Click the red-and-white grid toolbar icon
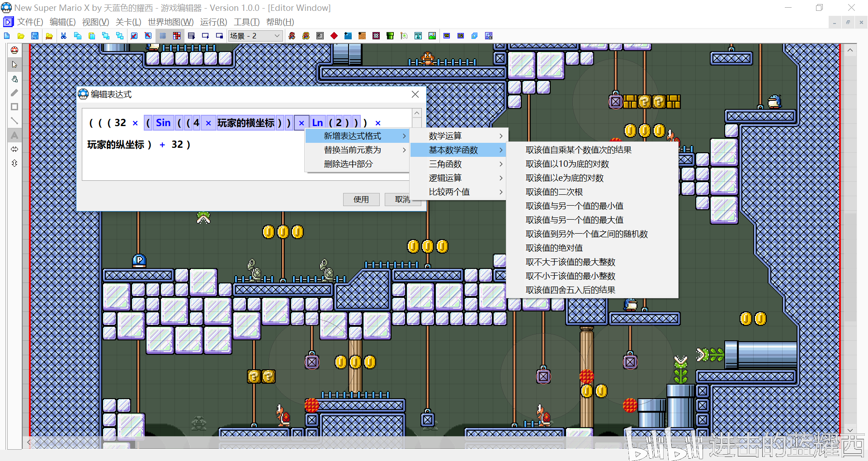The width and height of the screenshot is (868, 461). tap(177, 36)
